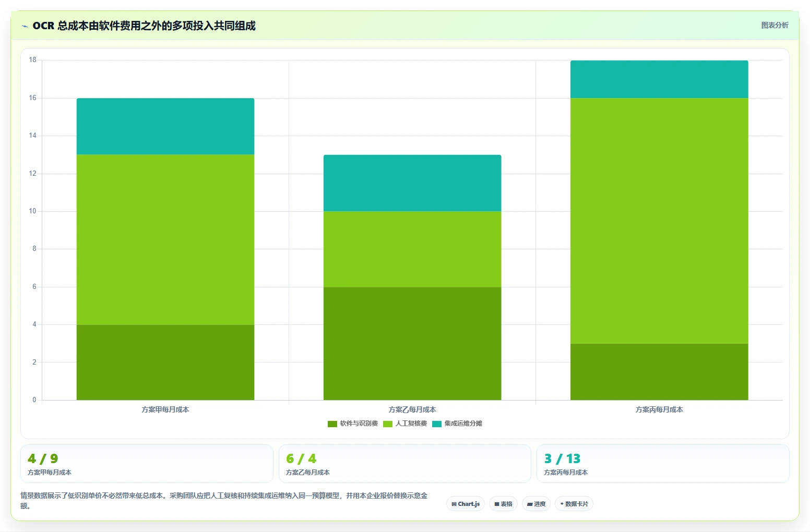Screen dimensions: 810x532
Task: Click the 方案乙每月成本 x-axis label
Action: tap(412, 410)
